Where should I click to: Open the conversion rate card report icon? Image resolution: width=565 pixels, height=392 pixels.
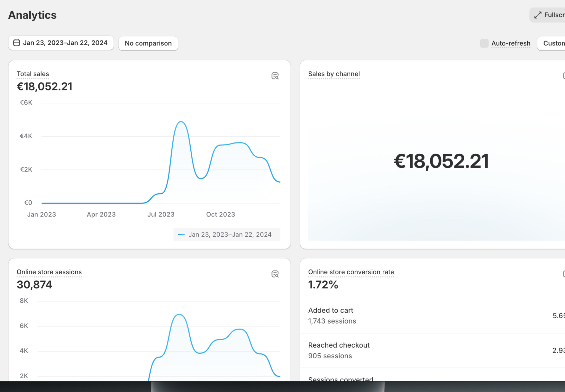[564, 274]
